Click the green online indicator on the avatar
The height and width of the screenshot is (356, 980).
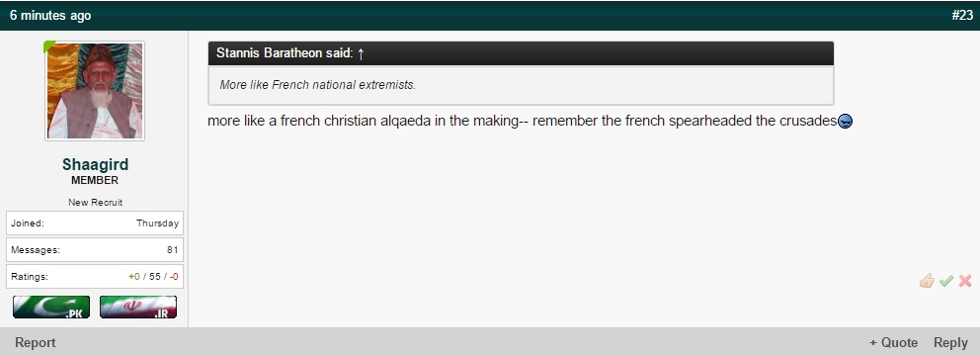click(x=48, y=46)
